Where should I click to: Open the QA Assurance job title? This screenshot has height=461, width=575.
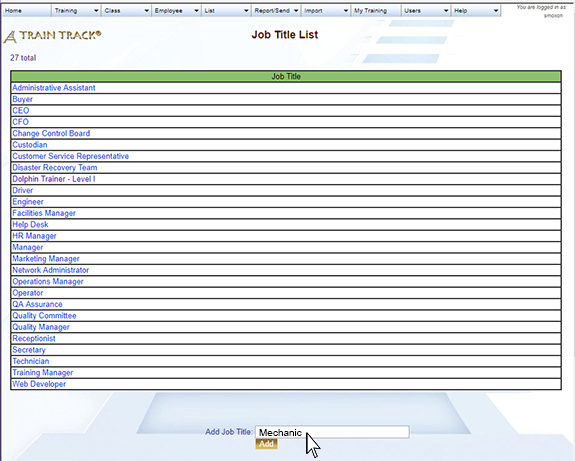click(37, 304)
